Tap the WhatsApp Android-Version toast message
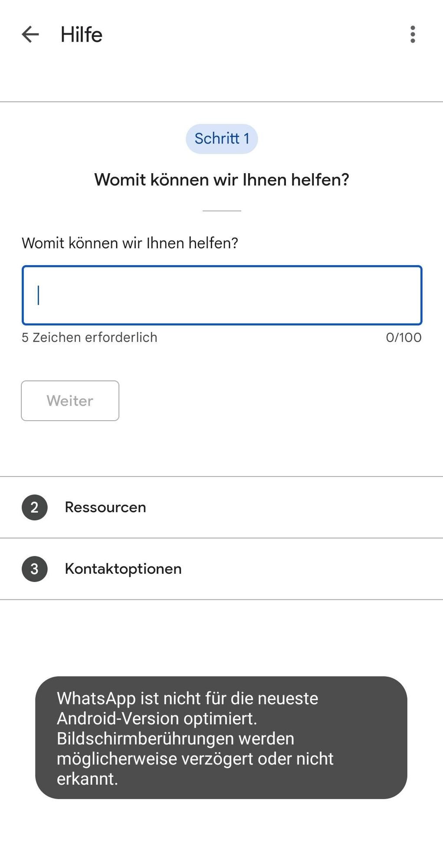 pyautogui.click(x=221, y=738)
